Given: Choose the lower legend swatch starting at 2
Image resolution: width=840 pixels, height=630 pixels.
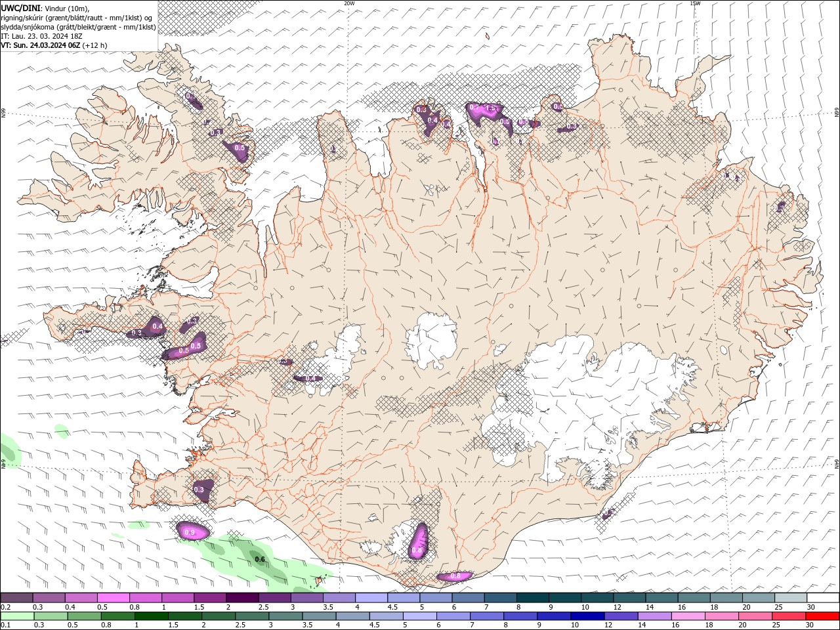Looking at the screenshot, I should click(219, 616).
